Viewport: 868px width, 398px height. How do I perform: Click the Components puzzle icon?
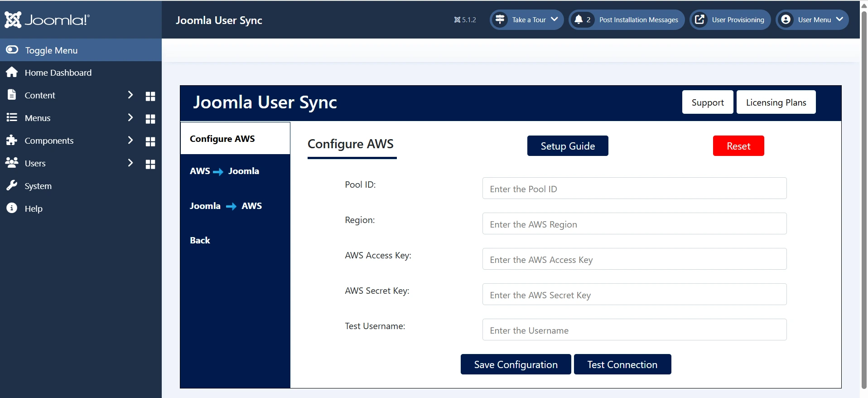pyautogui.click(x=12, y=140)
